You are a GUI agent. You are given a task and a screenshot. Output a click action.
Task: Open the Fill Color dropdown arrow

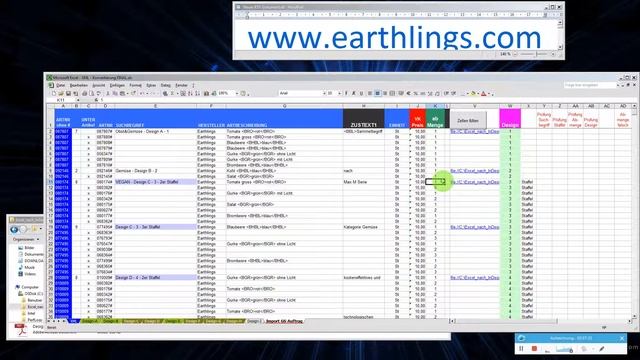tap(478, 93)
